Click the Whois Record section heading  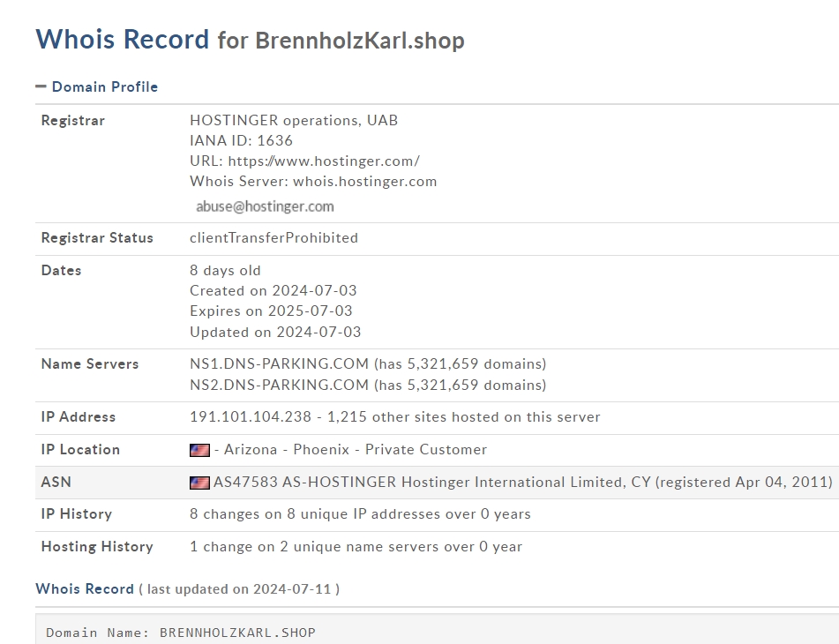pos(85,589)
